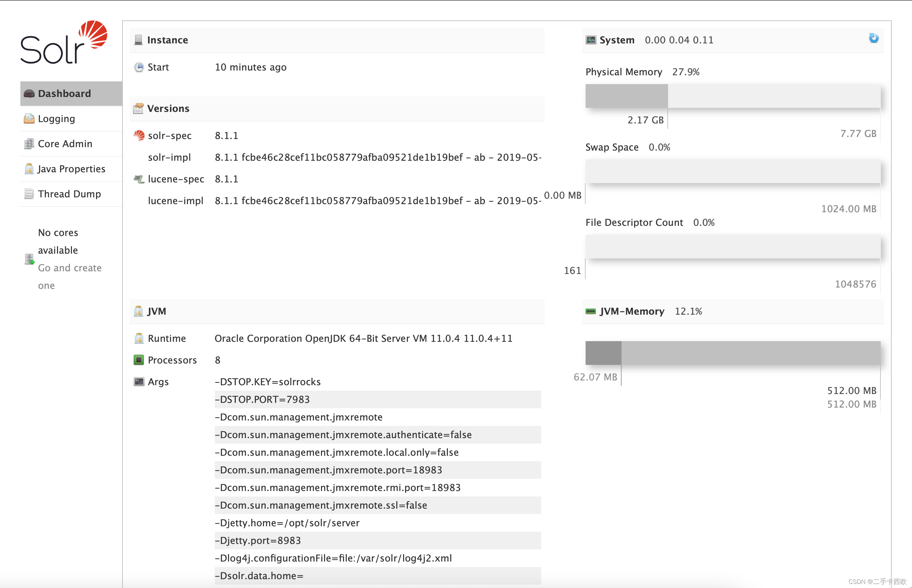Select the -Dcom.sun.management.jmxremote argument
Image resolution: width=912 pixels, height=588 pixels.
pos(299,417)
